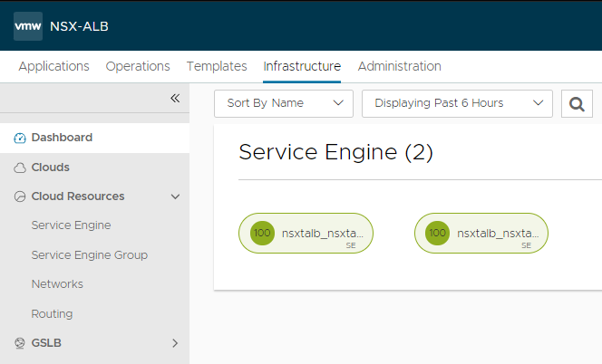Select the Service Engine sidebar item
The image size is (602, 364).
[x=71, y=225]
